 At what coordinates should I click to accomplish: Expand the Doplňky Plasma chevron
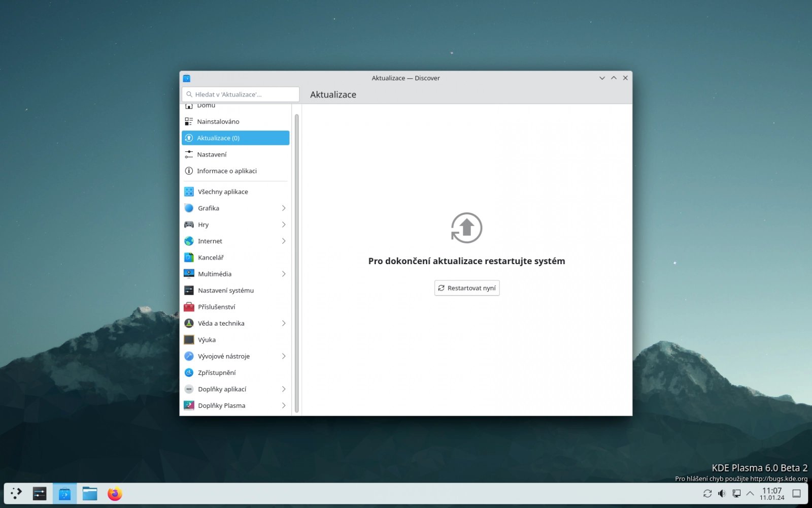tap(284, 405)
